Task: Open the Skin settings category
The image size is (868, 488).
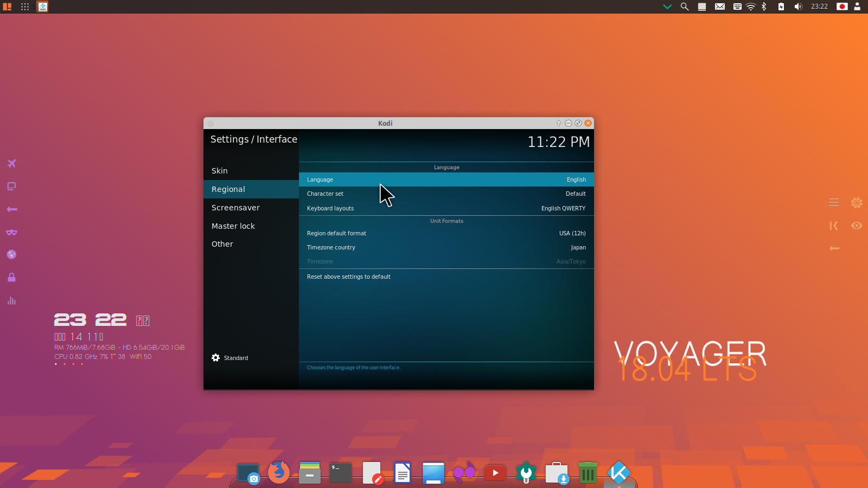Action: coord(251,171)
